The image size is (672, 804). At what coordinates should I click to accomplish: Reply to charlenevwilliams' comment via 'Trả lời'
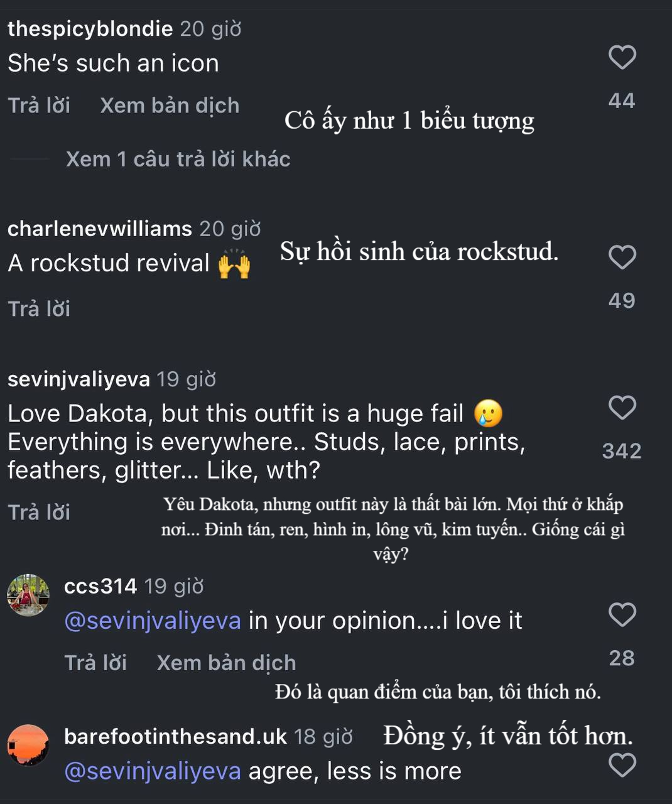pyautogui.click(x=39, y=308)
